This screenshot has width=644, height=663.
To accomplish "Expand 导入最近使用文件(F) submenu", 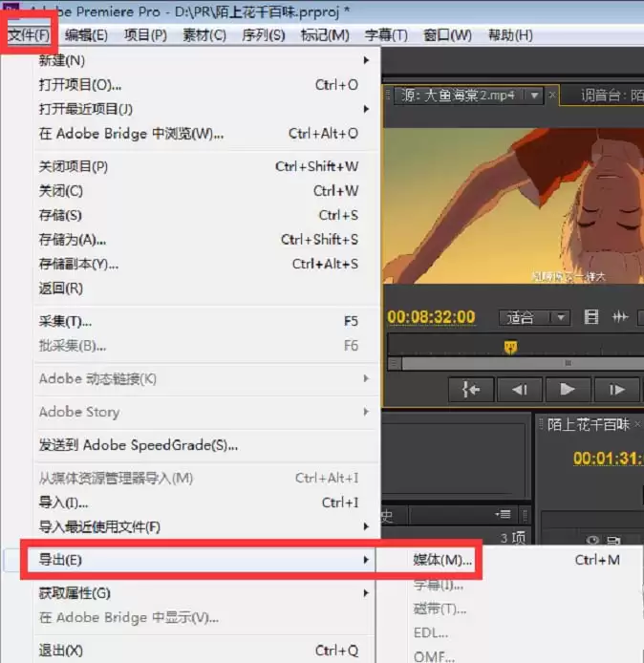I will click(206, 527).
